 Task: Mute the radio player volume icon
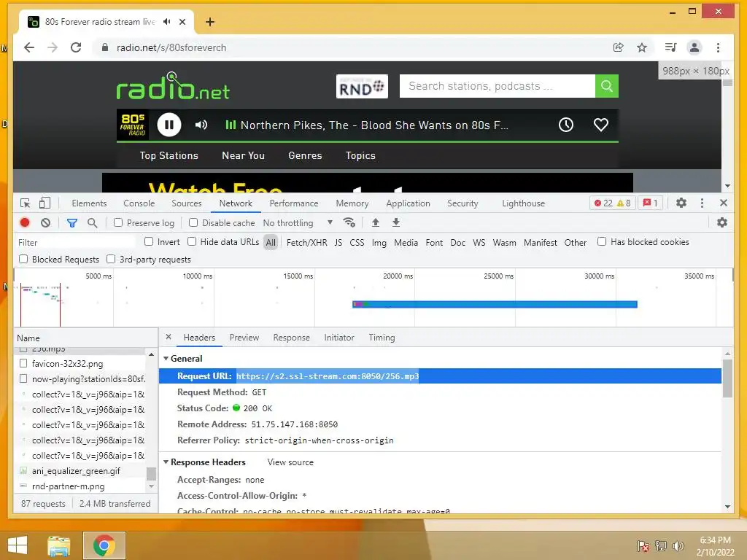coord(201,125)
